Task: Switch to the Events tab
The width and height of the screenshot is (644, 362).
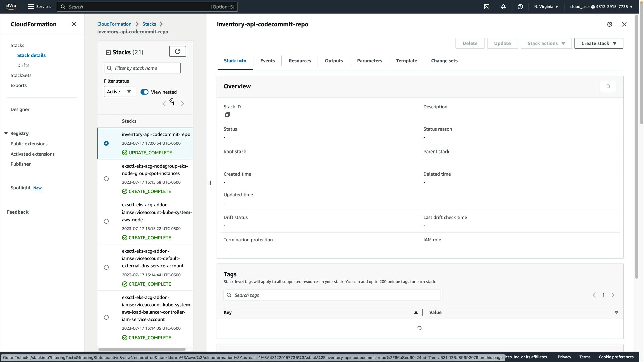Action: (267, 61)
